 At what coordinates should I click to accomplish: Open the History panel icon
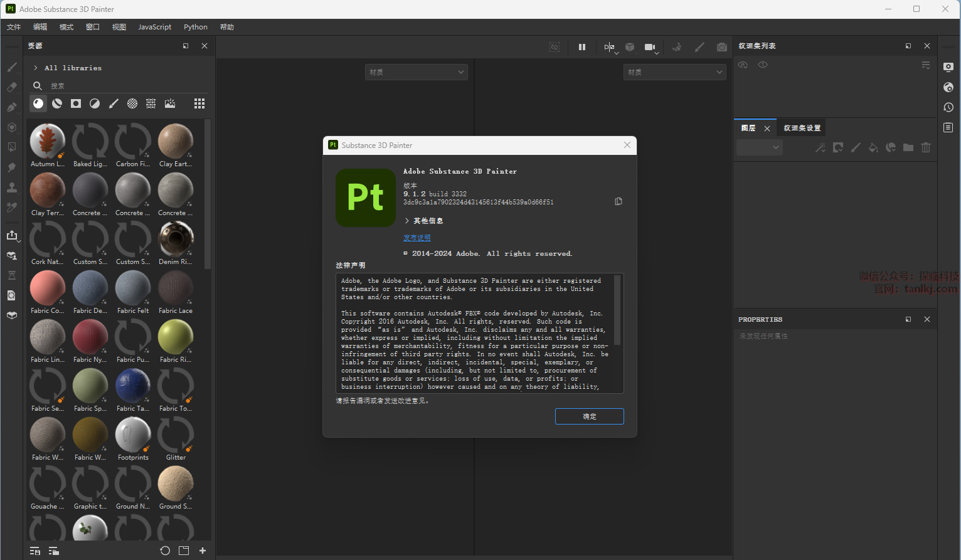coord(948,107)
